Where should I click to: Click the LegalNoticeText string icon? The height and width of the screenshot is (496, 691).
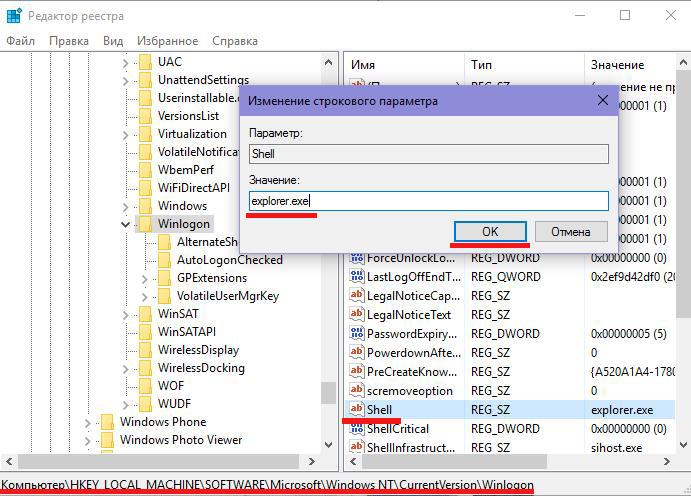[355, 314]
